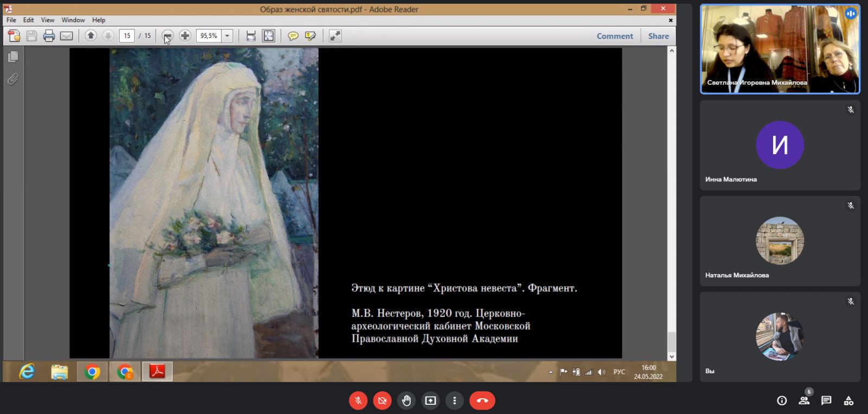This screenshot has height=414, width=868.
Task: Open the zoom percentage dropdown arrow
Action: click(227, 36)
